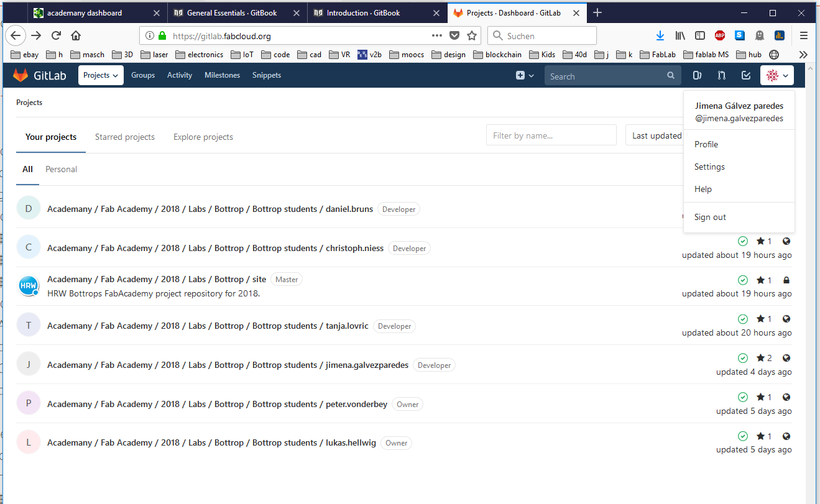Open the christoph.niess project link
The width and height of the screenshot is (820, 504).
(x=215, y=248)
